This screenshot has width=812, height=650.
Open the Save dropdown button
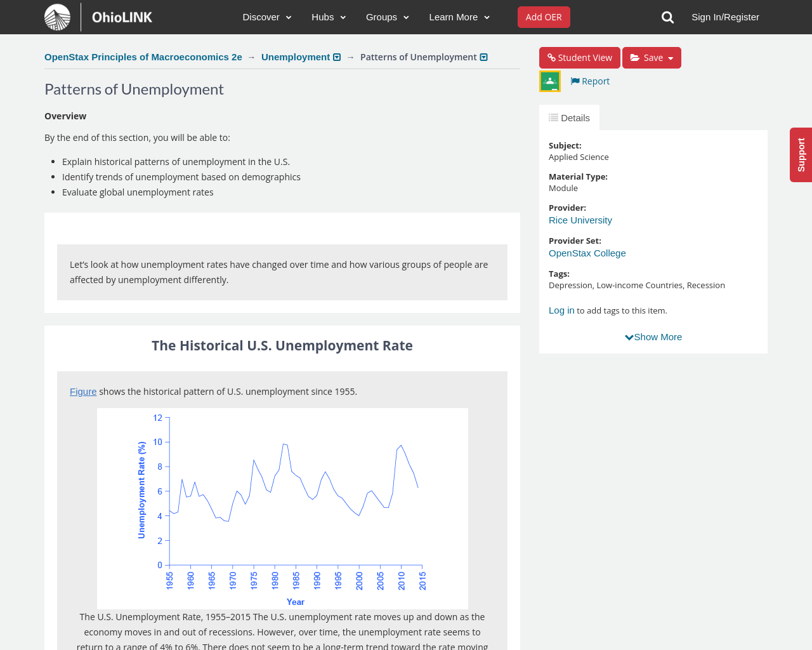pos(652,58)
